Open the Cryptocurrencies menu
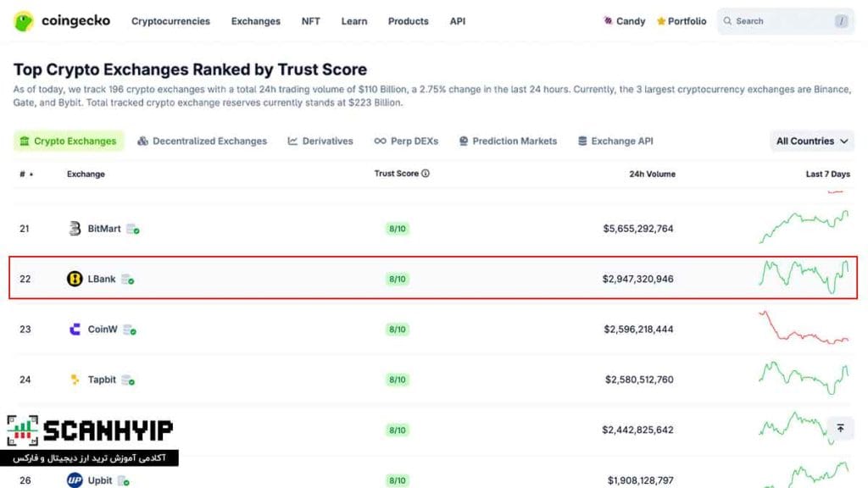This screenshot has width=868, height=488. click(x=170, y=21)
